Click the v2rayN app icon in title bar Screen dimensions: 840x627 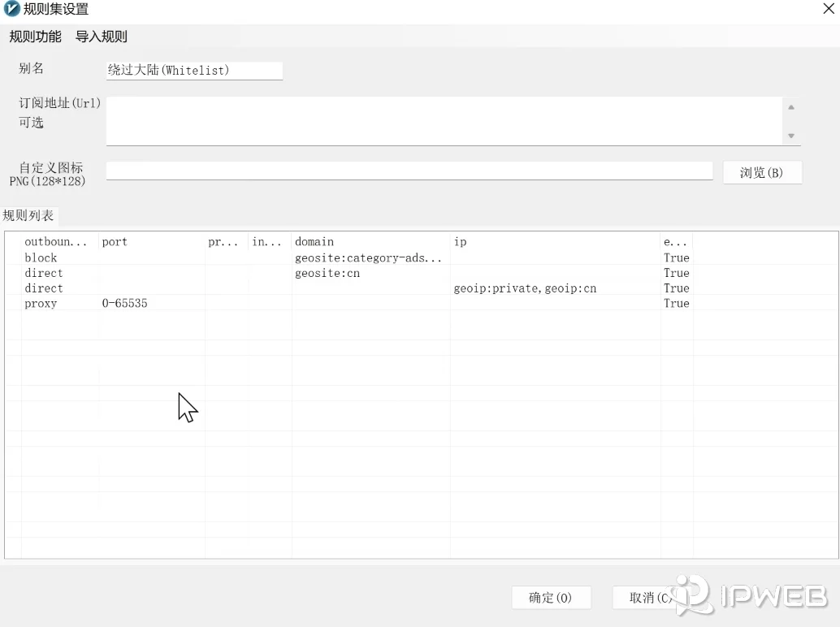point(12,9)
